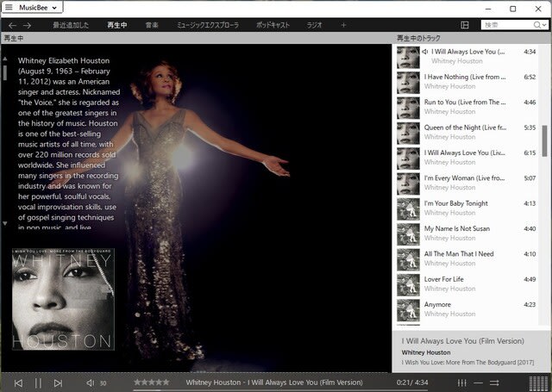Screen dimensions: 552x392
Task: Select track All The Man That I Need
Action: [x=467, y=259]
